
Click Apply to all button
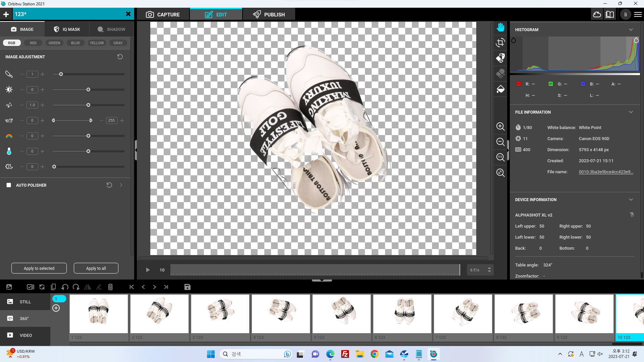pos(96,268)
